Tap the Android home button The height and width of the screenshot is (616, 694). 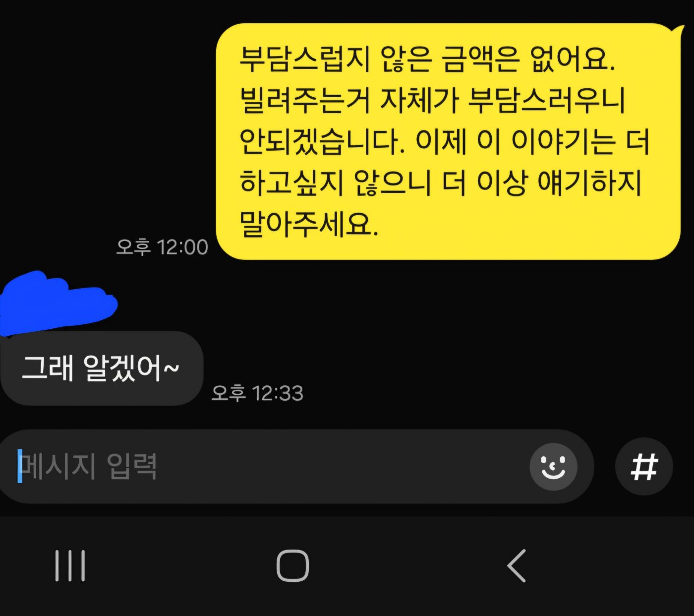(x=292, y=565)
